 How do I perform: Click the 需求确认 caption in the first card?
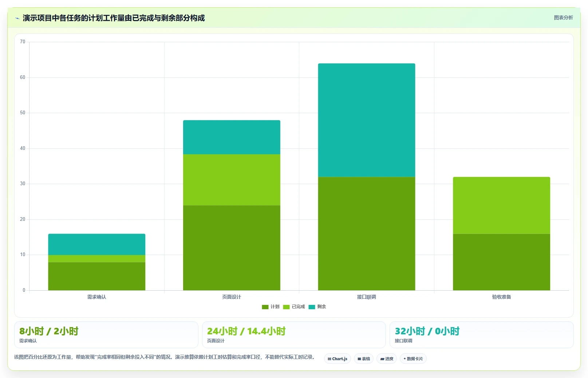pos(28,341)
